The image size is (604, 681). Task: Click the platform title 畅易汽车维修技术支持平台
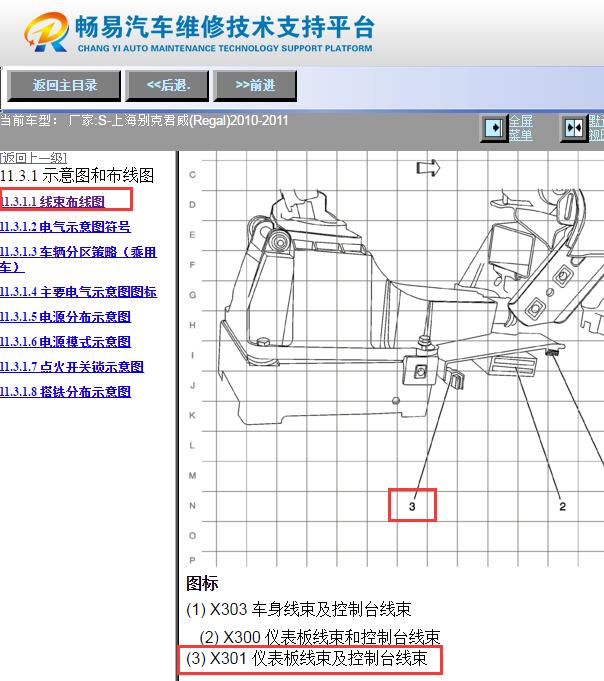click(x=225, y=27)
